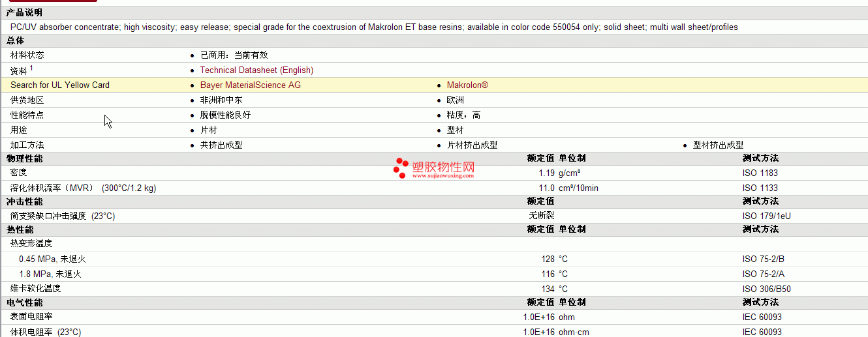Select the value 无断裂

pos(542,215)
